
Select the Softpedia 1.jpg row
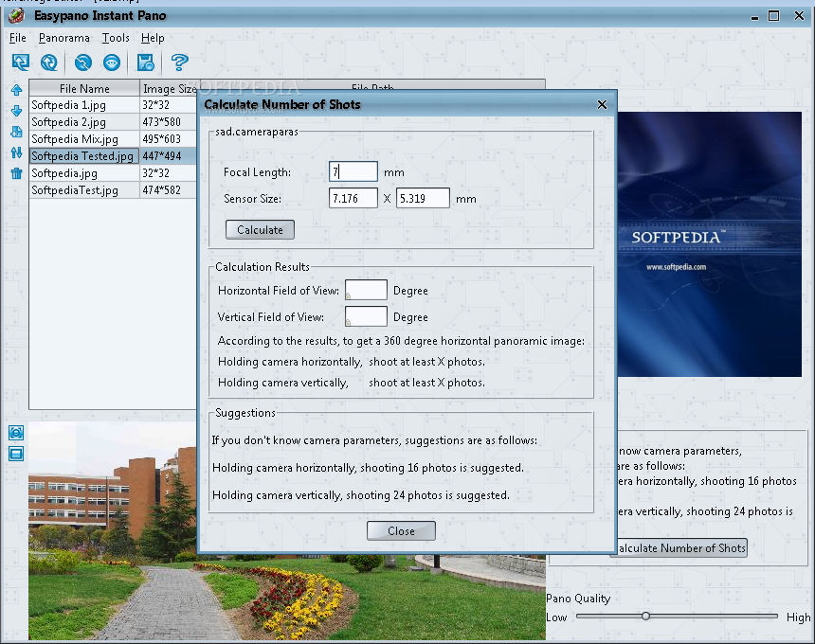[113, 105]
